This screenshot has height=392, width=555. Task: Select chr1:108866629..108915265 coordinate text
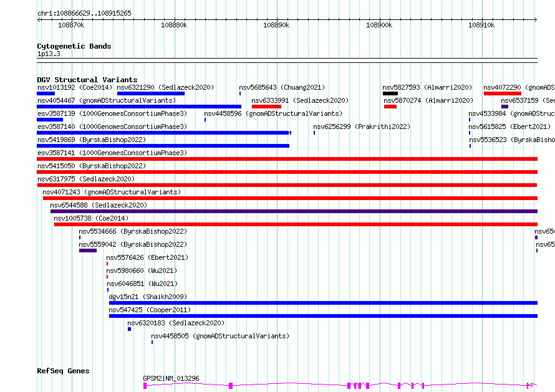84,13
